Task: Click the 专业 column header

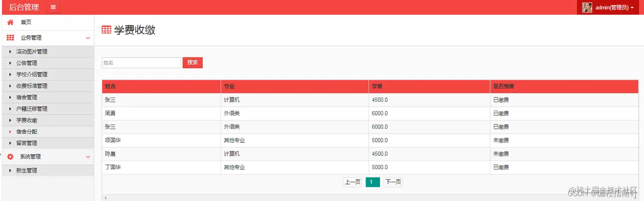Action: click(x=295, y=86)
